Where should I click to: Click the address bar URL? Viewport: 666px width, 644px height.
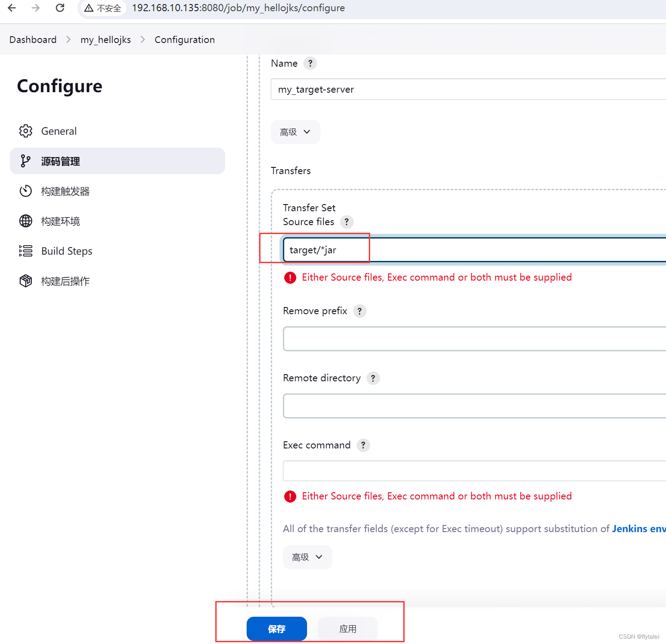(x=238, y=8)
